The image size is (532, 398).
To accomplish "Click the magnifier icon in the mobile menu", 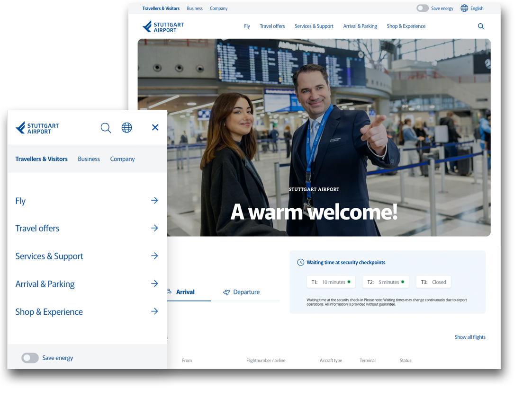I will (x=106, y=128).
